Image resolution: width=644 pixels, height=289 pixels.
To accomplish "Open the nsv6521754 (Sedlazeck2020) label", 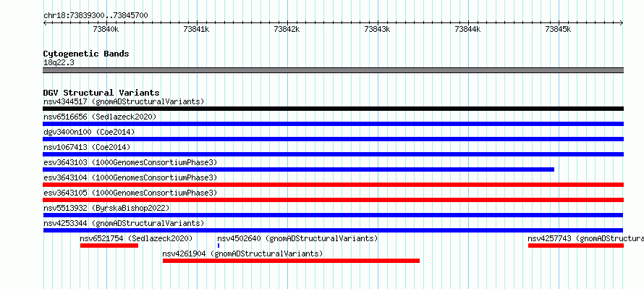I will click(x=136, y=238).
